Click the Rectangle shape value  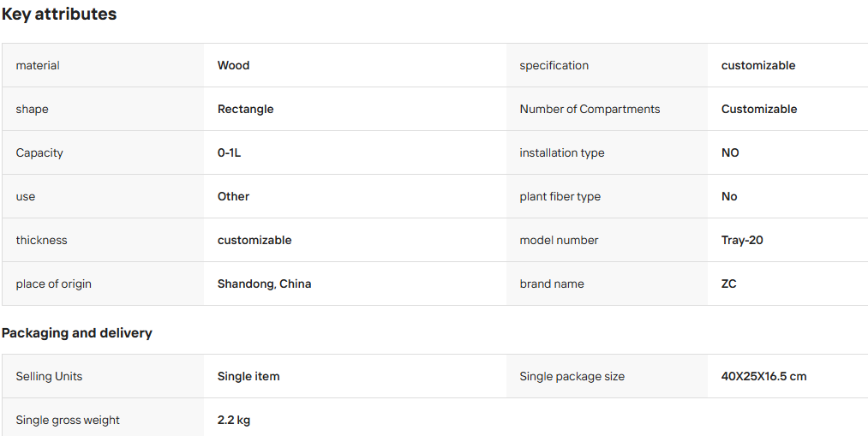pyautogui.click(x=245, y=109)
